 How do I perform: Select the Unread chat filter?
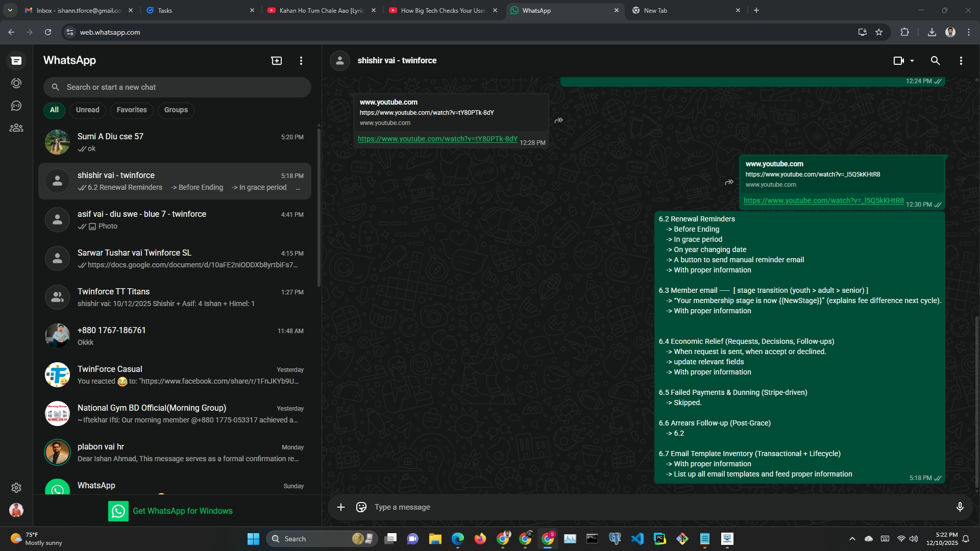[x=88, y=110]
